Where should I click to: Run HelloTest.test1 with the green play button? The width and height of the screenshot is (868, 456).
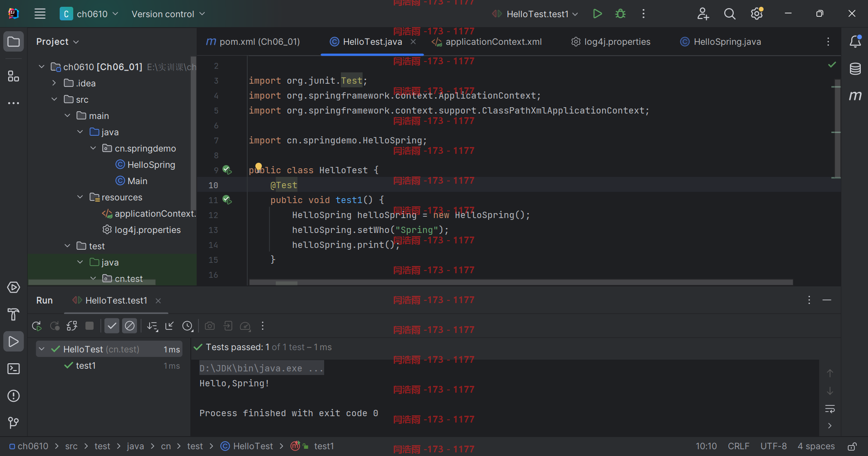597,14
